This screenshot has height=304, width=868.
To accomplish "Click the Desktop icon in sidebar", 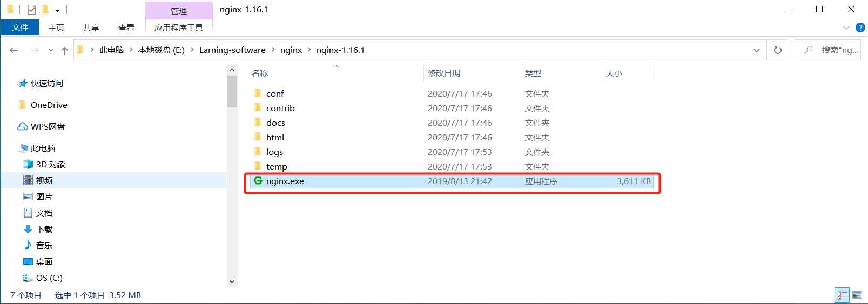I will (x=28, y=261).
